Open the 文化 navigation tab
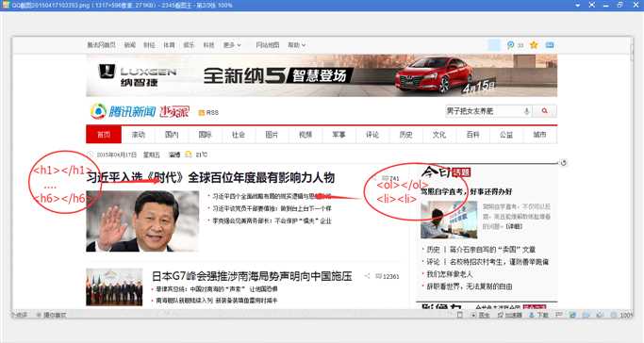 [x=439, y=135]
